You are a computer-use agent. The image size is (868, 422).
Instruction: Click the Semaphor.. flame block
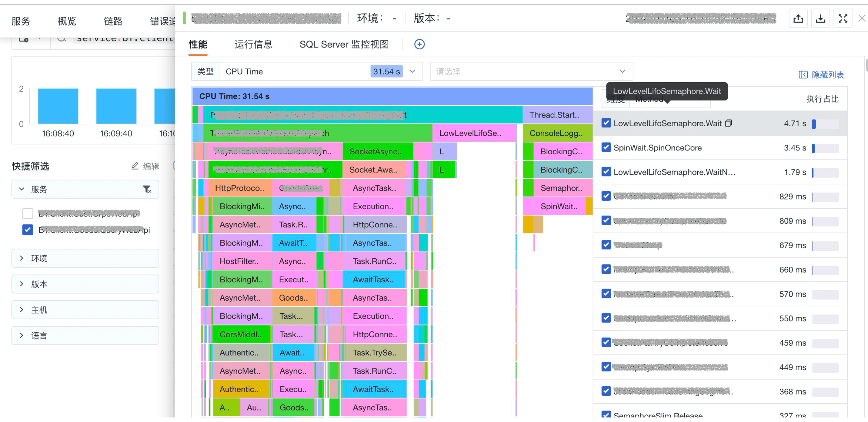coord(563,188)
